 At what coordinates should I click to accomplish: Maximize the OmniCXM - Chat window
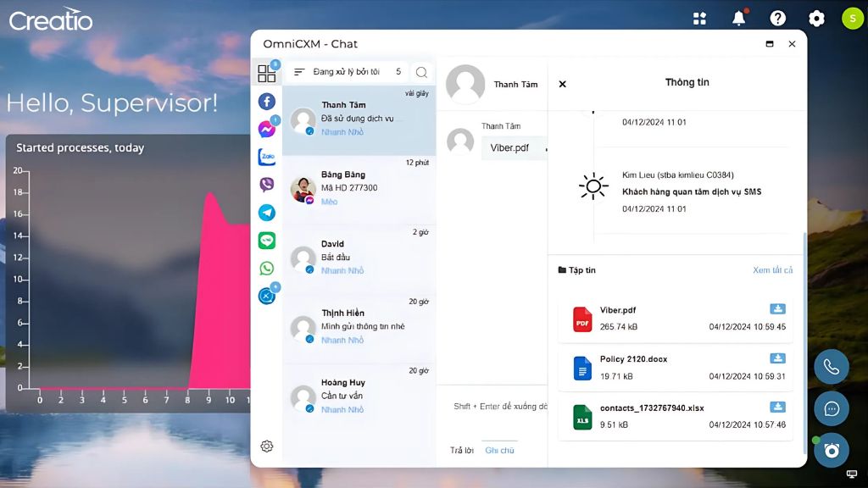pos(770,44)
